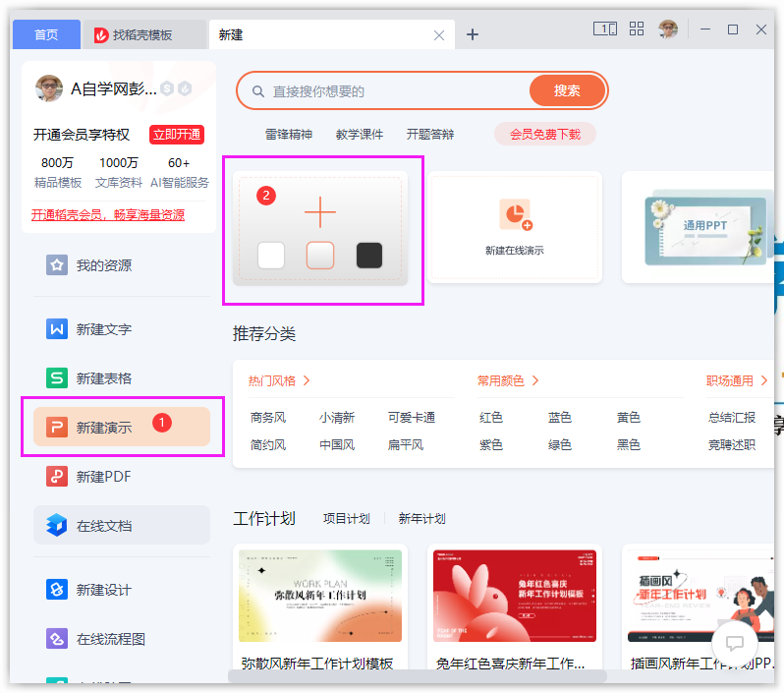
Task: Expand 常用颜色 category arrow
Action: [535, 380]
